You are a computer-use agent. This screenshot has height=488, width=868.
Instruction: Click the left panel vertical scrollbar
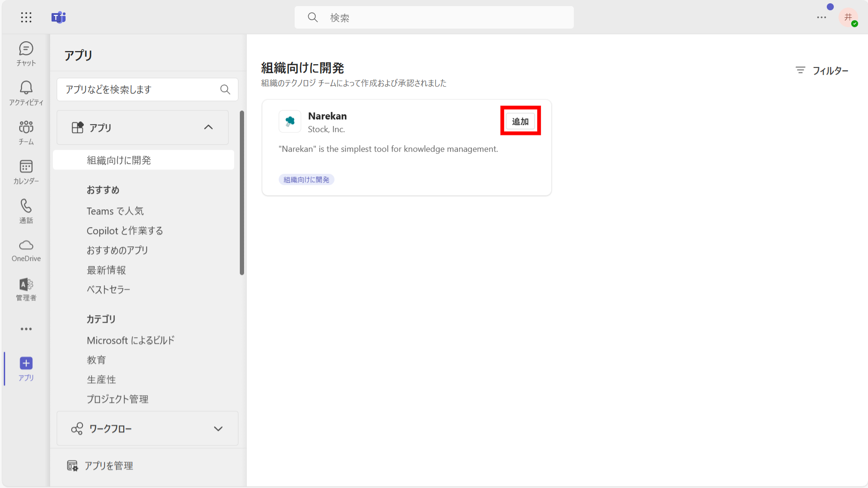(x=242, y=193)
